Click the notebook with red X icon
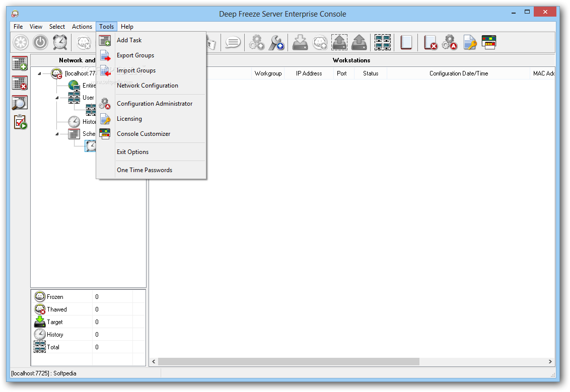 point(431,42)
